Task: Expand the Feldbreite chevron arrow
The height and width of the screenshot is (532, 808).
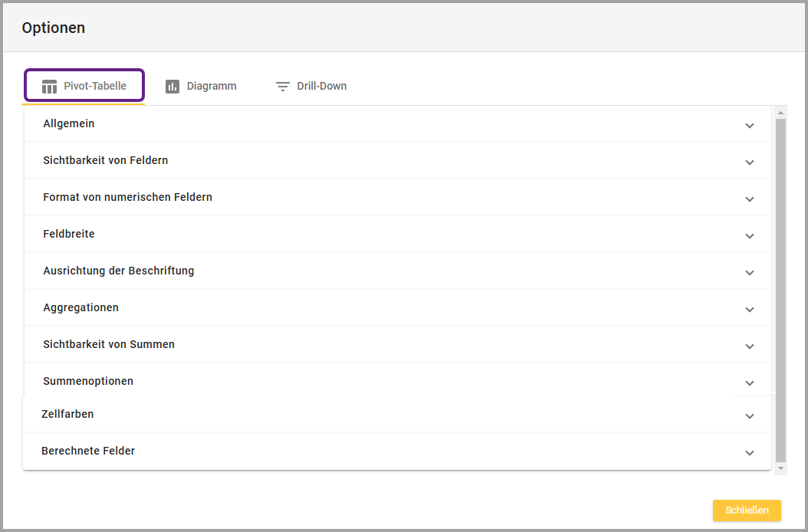Action: (x=749, y=236)
